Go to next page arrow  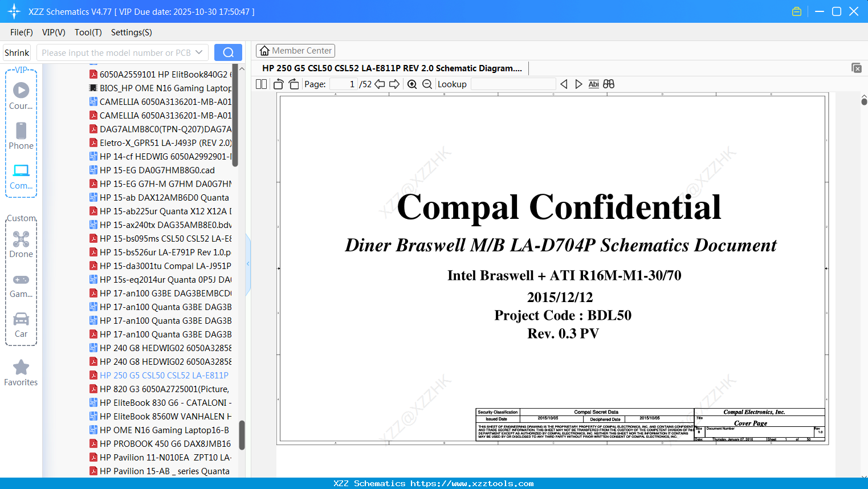point(394,84)
